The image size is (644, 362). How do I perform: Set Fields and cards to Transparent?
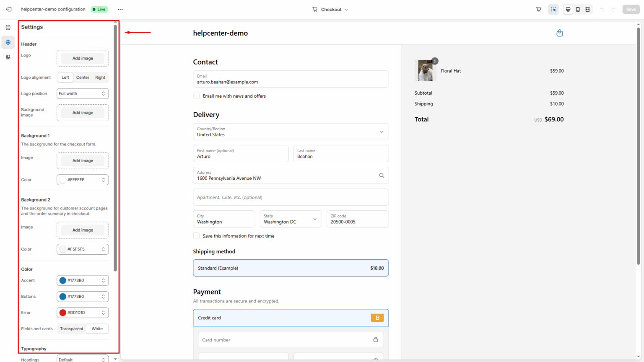[71, 328]
